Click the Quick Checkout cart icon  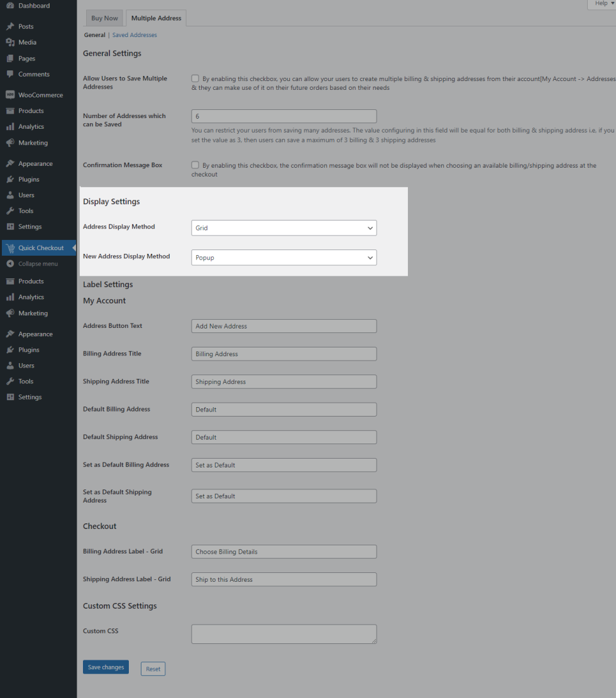10,248
